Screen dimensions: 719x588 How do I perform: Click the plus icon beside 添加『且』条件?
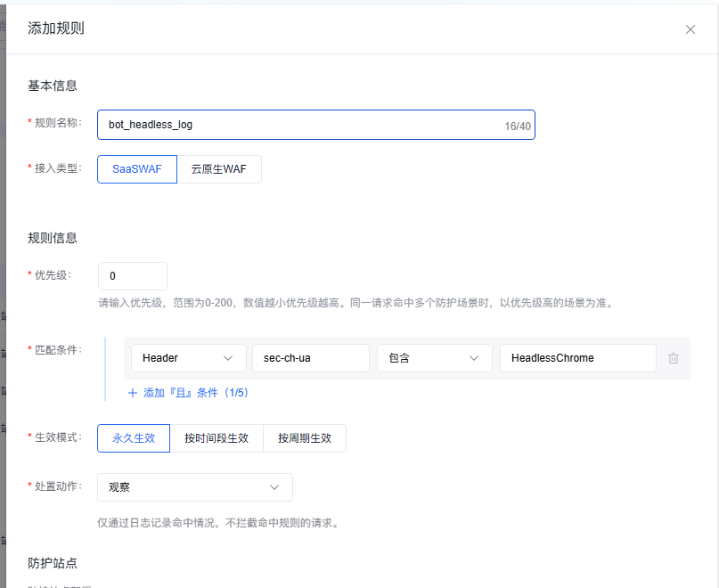[133, 393]
